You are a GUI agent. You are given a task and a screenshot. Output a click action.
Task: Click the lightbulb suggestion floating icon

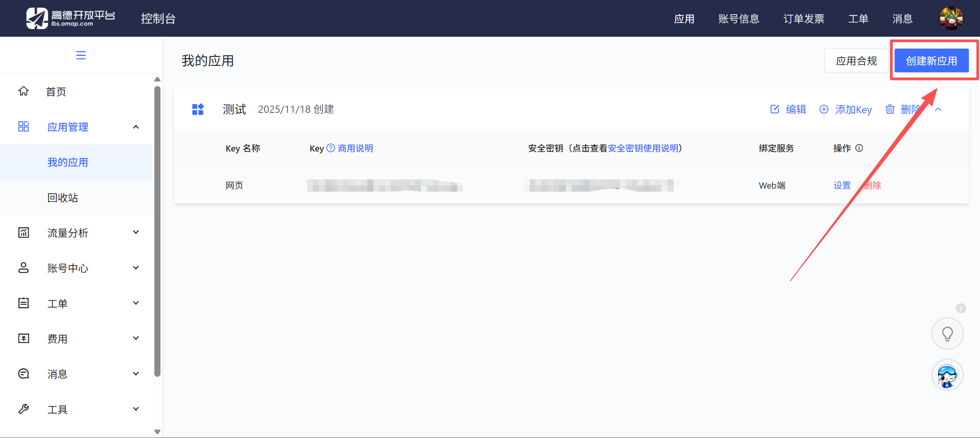947,334
